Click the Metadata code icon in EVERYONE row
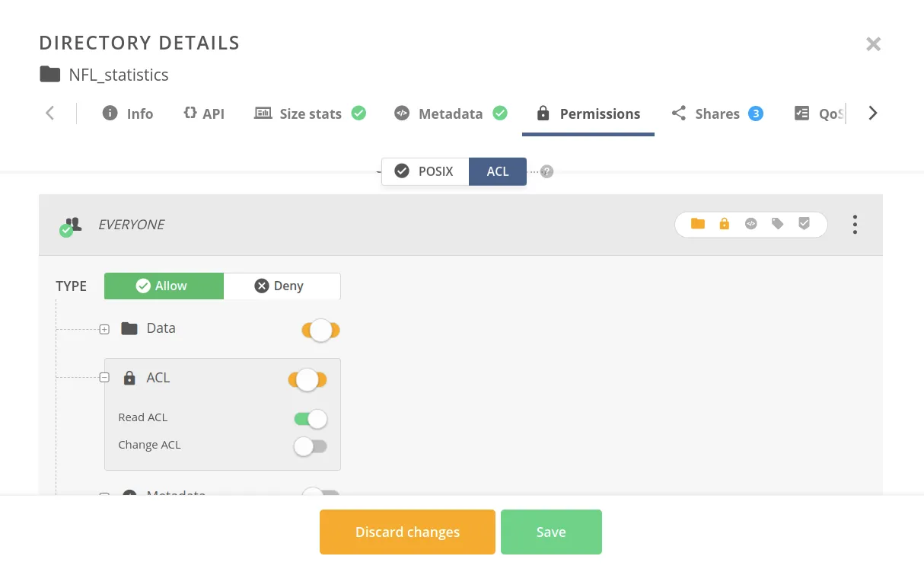Viewport: 924px width, 572px height. (750, 224)
